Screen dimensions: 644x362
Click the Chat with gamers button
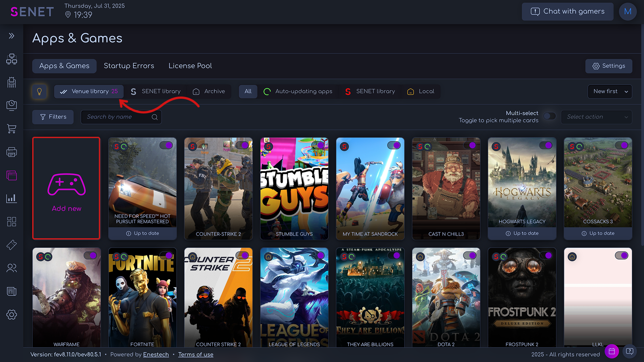point(567,12)
